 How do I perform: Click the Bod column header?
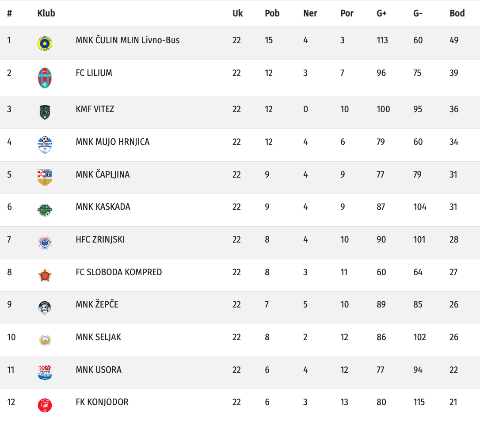457,13
